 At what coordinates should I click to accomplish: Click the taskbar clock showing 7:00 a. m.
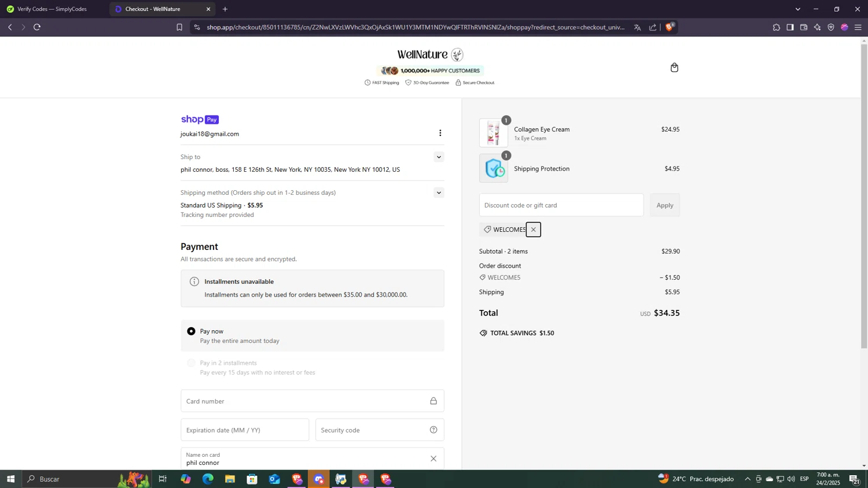click(828, 479)
